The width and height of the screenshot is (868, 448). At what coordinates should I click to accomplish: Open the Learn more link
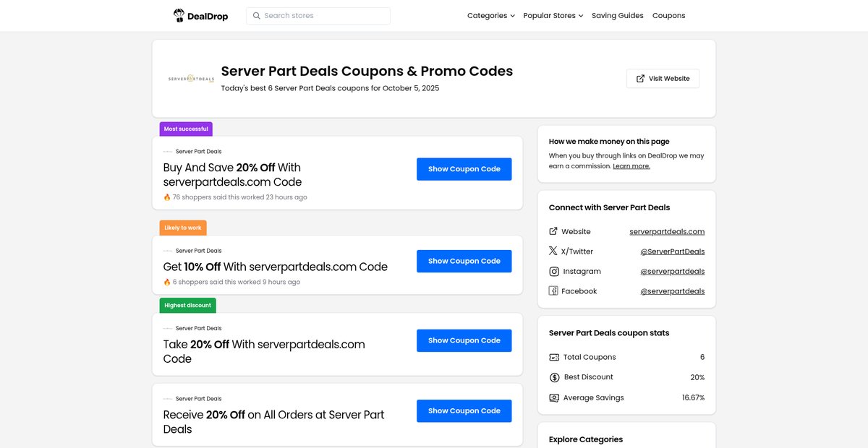coord(631,166)
